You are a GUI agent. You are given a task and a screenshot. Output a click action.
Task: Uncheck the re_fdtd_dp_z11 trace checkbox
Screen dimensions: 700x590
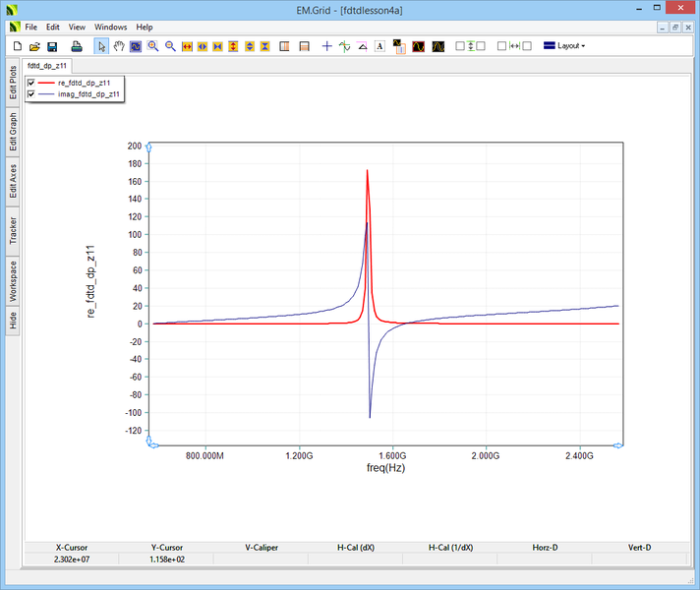(x=31, y=83)
